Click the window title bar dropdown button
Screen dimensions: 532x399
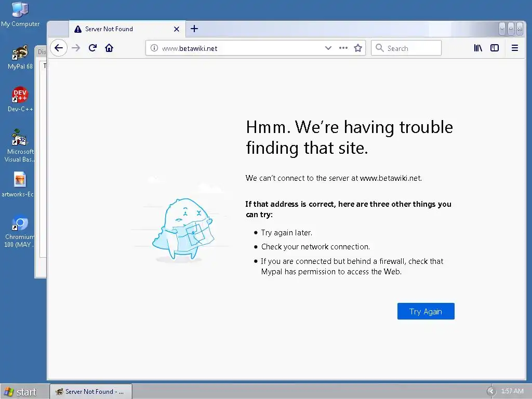tap(502, 29)
